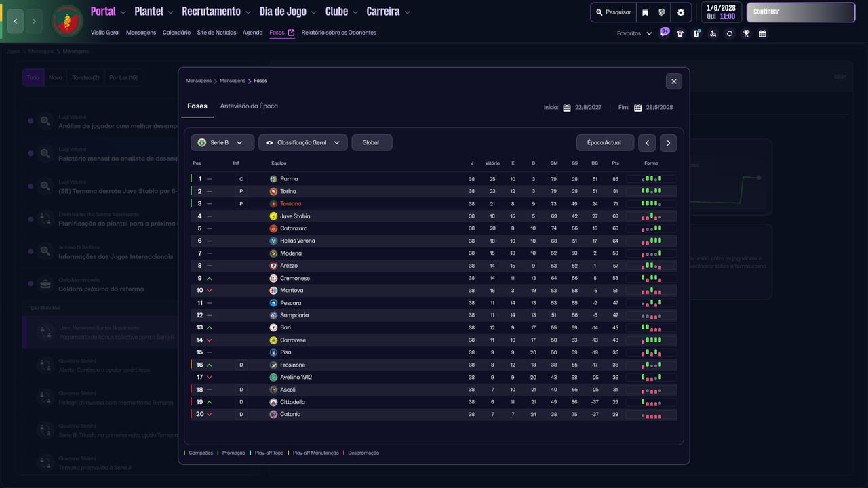Screen dimensions: 868x488
Task: Click the Fim date calendar icon
Action: tap(638, 108)
